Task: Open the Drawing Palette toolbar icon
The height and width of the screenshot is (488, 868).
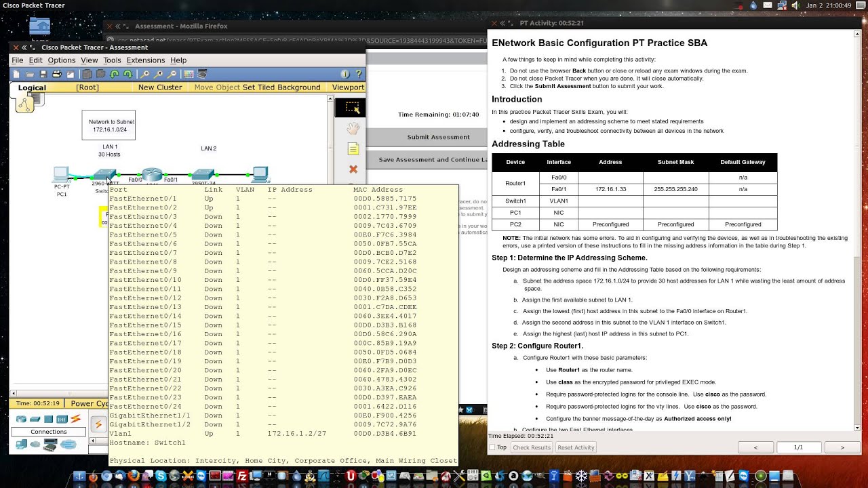Action: pyautogui.click(x=189, y=74)
